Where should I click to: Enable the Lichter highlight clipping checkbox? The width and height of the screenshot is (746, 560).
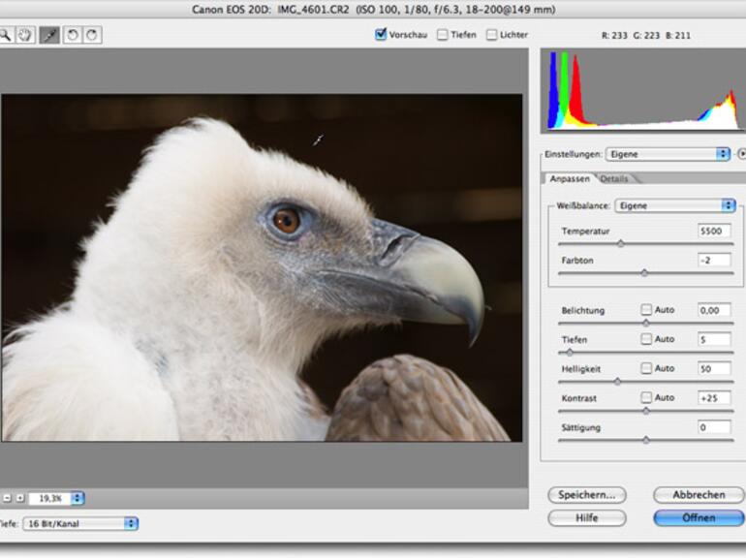coord(492,35)
